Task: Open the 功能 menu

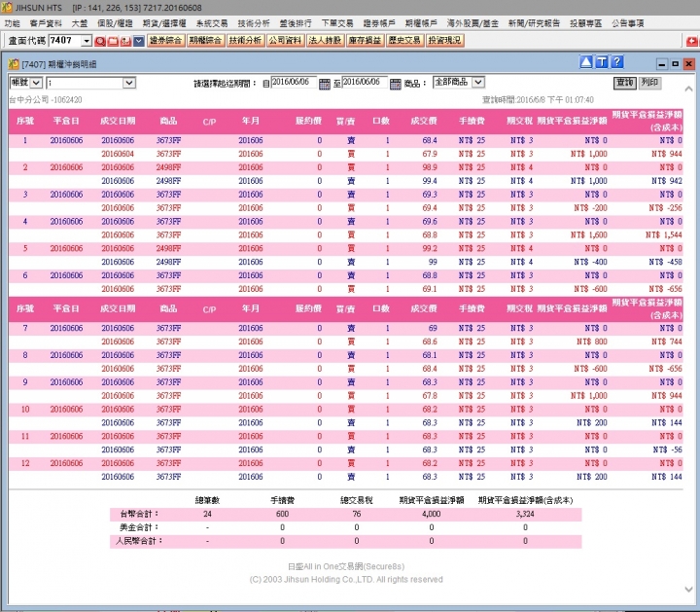Action: point(12,23)
